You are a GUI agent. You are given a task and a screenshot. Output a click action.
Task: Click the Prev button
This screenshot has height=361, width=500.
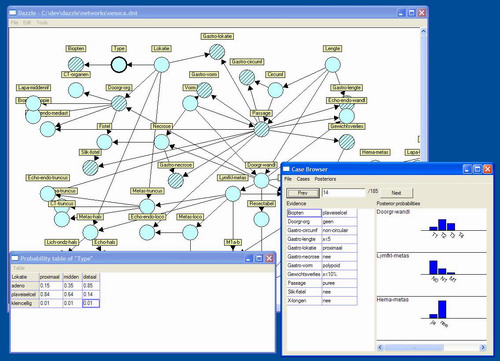303,193
